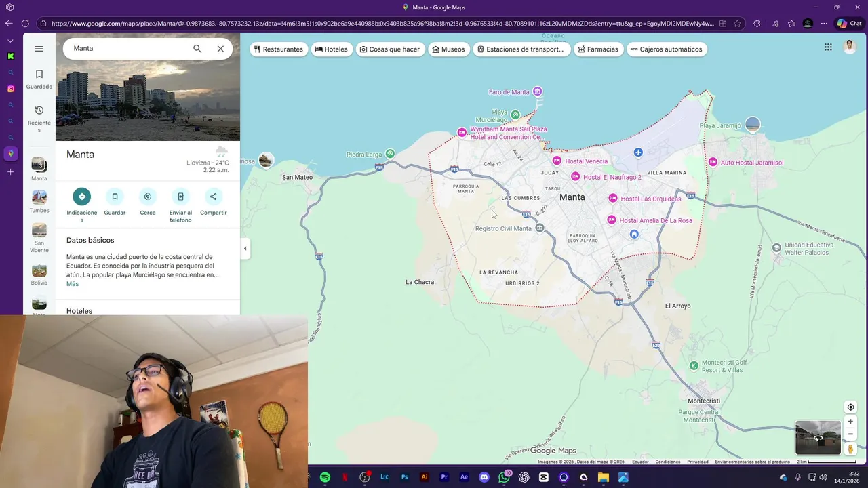The width and height of the screenshot is (868, 488).
Task: Click the Playa Jaramijó photo marker
Action: pyautogui.click(x=753, y=125)
